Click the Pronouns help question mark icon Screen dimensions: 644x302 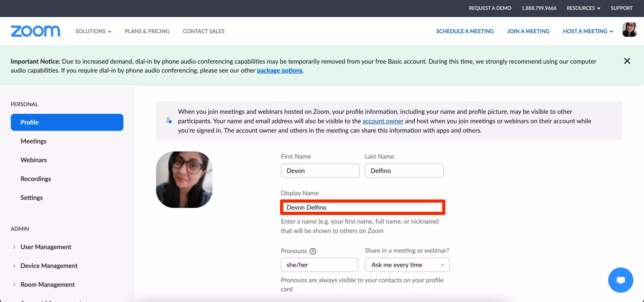(x=313, y=251)
